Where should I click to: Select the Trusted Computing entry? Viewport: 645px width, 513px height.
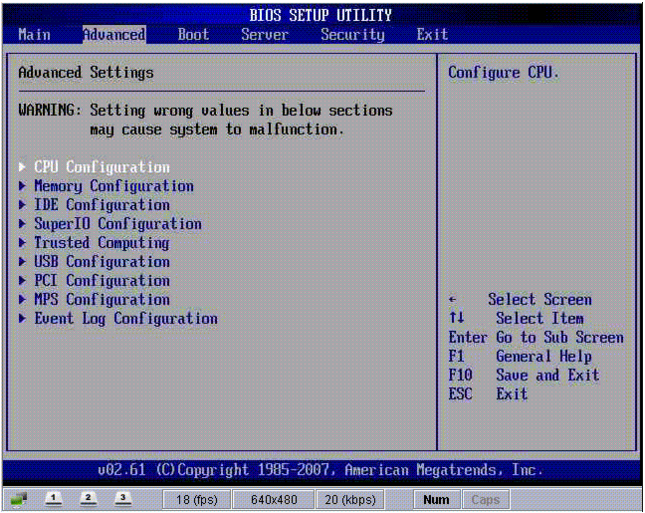pyautogui.click(x=101, y=243)
